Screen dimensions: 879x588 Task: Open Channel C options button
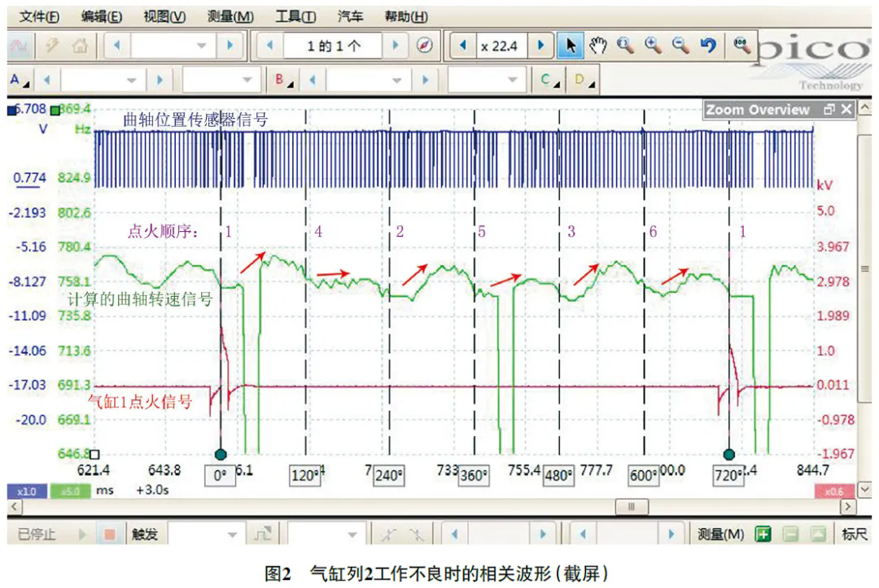(x=549, y=80)
